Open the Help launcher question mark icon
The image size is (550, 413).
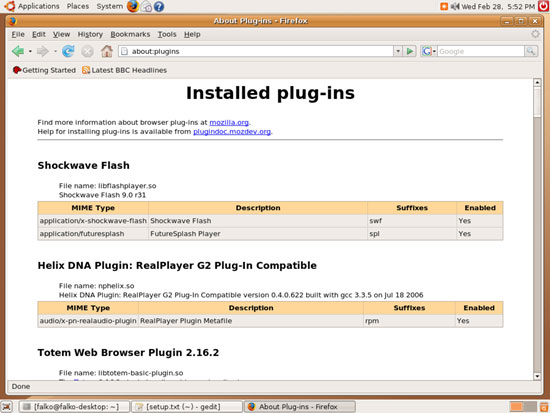pos(159,6)
